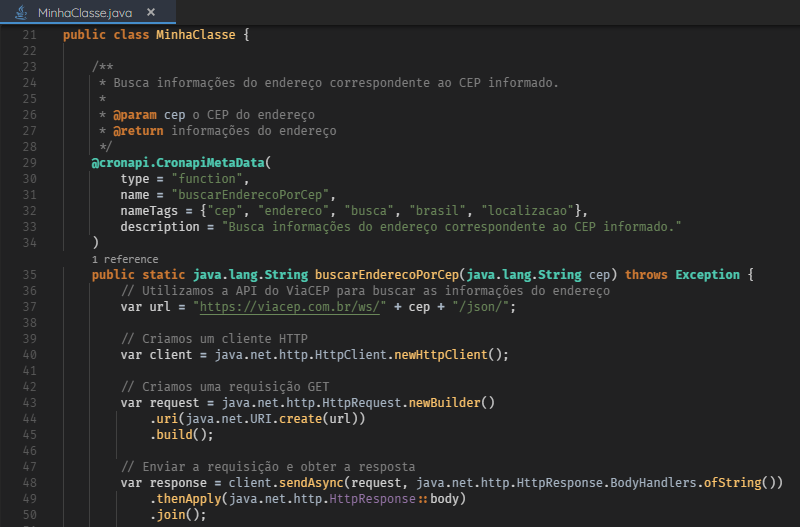Click the @return tag in Javadoc
Screen dimensions: 800x527
pyautogui.click(x=138, y=131)
